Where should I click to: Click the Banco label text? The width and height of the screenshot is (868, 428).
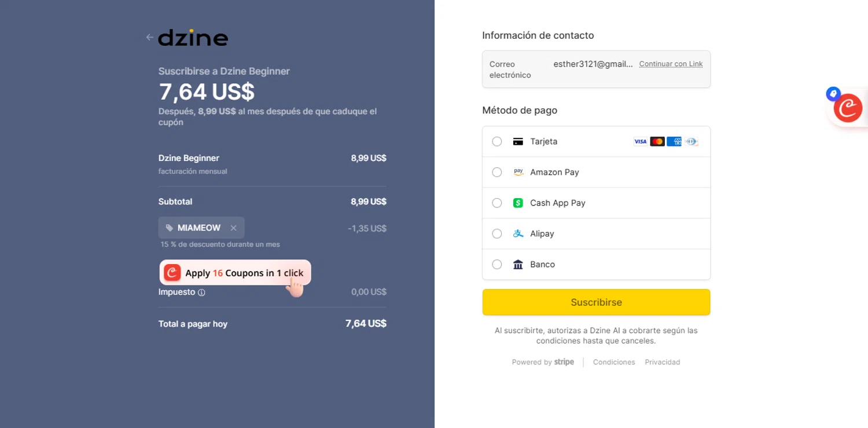[543, 264]
